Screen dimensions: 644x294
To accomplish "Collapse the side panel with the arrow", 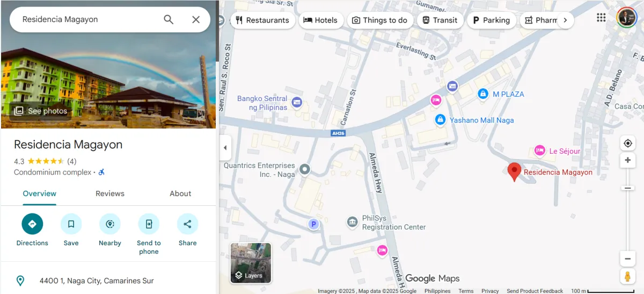I will pyautogui.click(x=225, y=148).
